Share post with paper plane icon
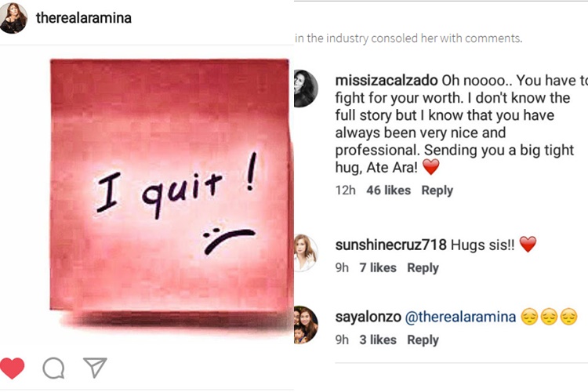The height and width of the screenshot is (392, 588). coord(94,367)
